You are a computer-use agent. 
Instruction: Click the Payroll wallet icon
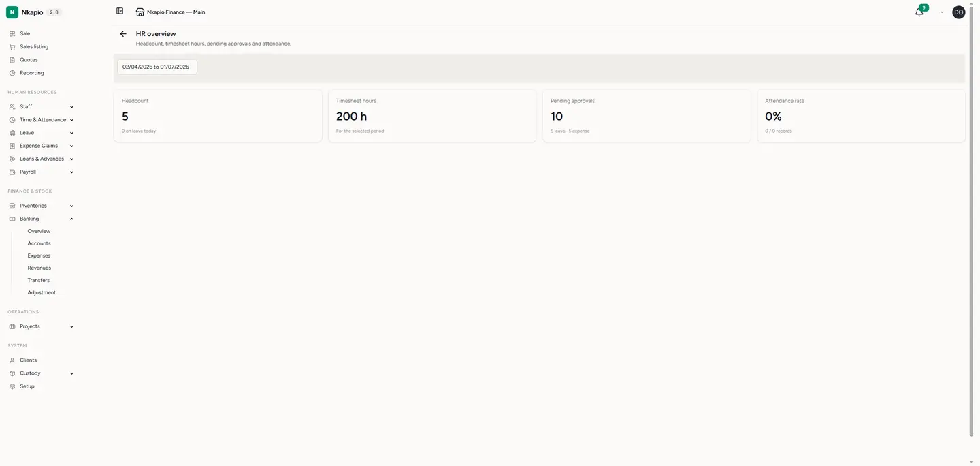click(12, 172)
